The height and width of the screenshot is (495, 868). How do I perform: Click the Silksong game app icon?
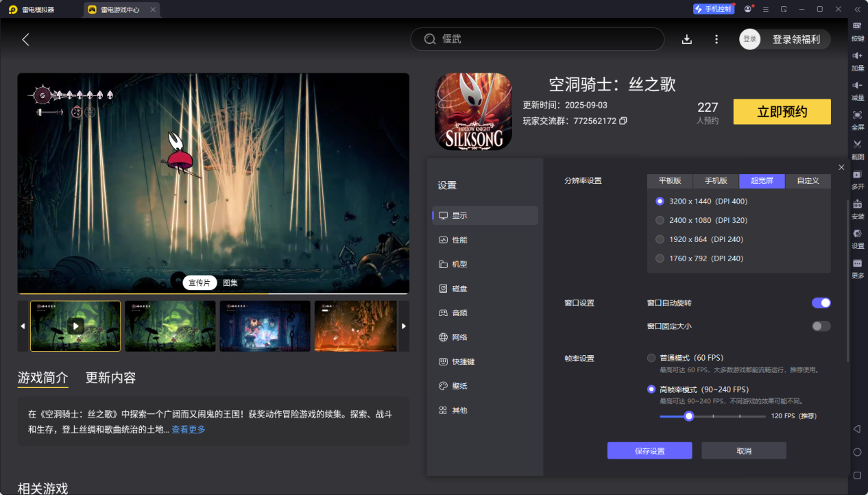[473, 112]
